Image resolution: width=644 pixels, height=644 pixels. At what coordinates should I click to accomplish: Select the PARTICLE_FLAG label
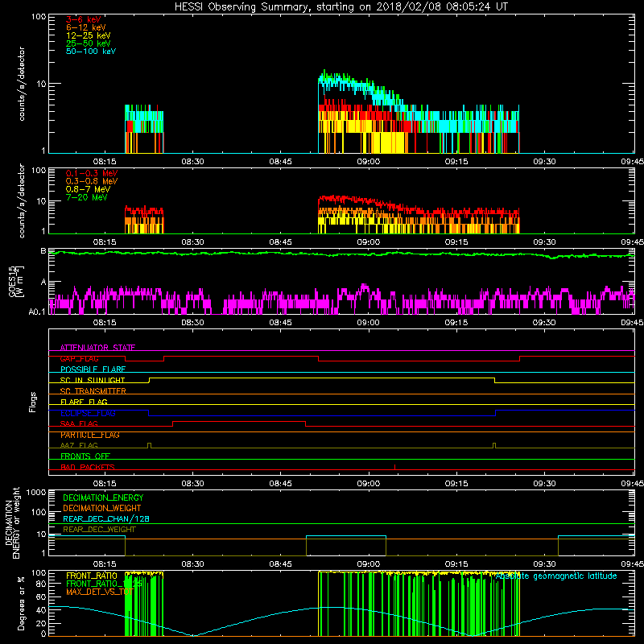[x=90, y=435]
